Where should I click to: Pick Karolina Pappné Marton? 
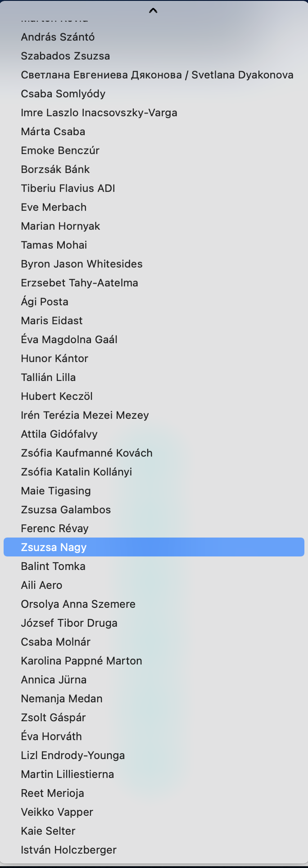82,661
